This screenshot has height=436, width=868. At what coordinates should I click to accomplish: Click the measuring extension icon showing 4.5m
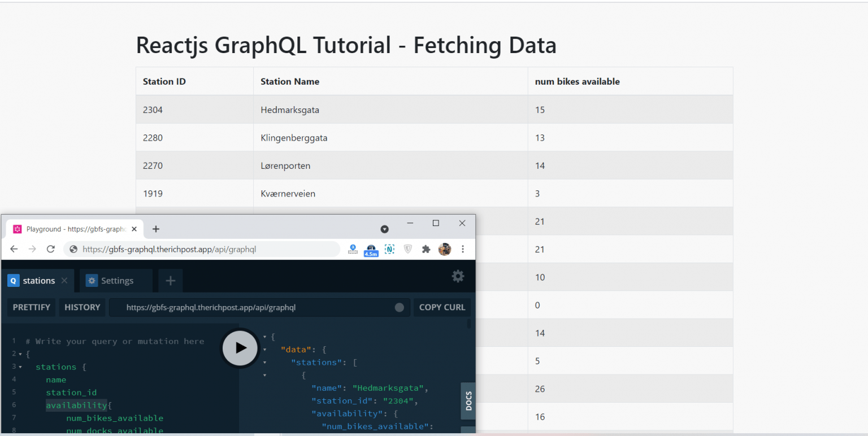click(x=371, y=249)
